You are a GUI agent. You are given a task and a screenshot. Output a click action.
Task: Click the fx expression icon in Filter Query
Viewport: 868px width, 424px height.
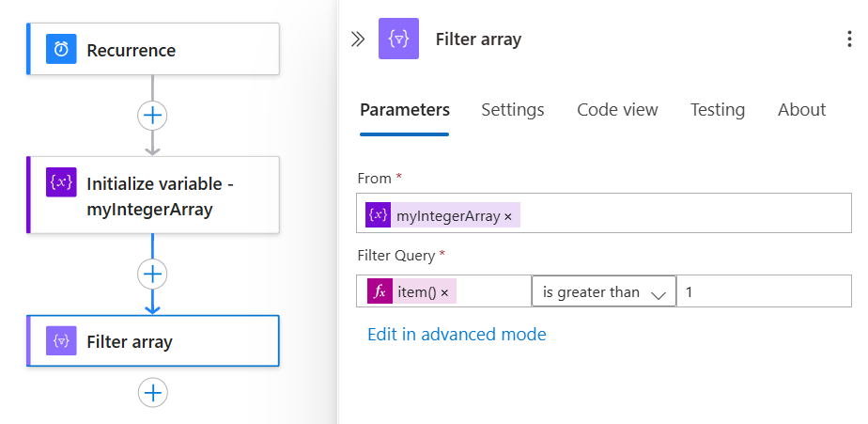pyautogui.click(x=380, y=292)
